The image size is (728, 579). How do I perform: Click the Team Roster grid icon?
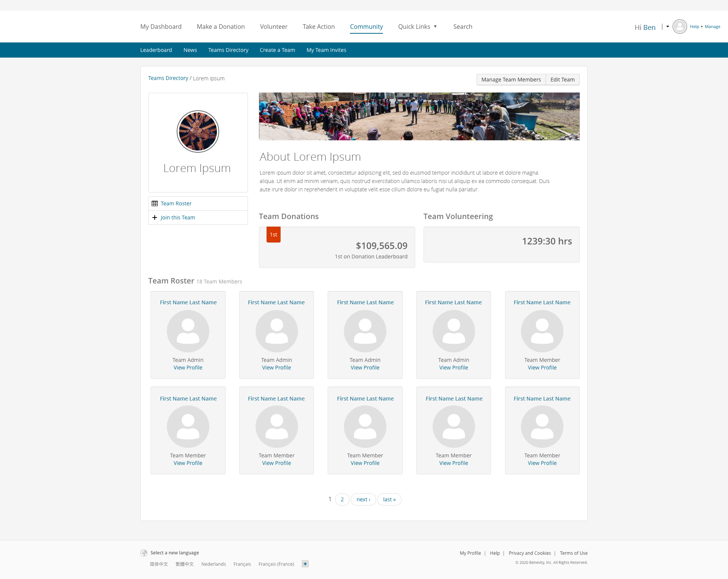point(155,203)
